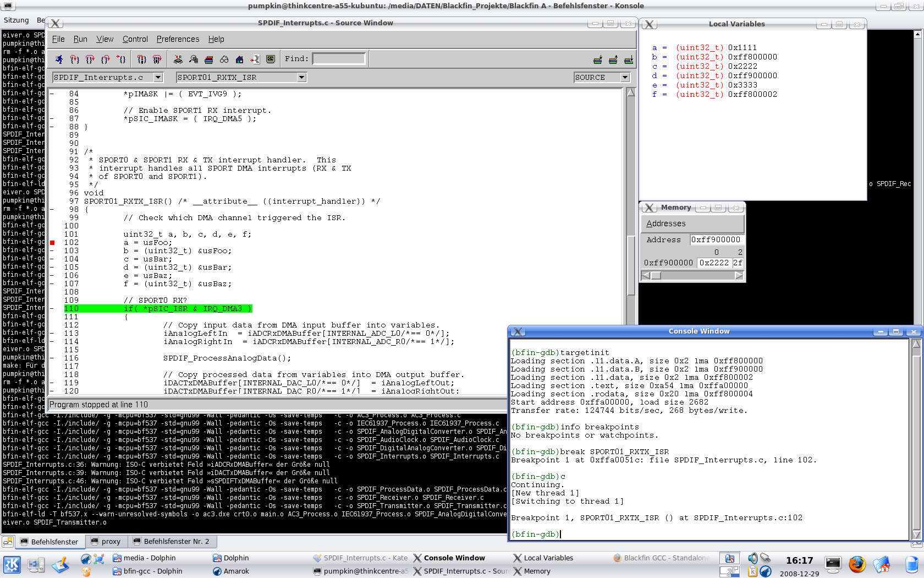Click the show desktop computer icon
Screen dimensions: 924x578
point(36,564)
